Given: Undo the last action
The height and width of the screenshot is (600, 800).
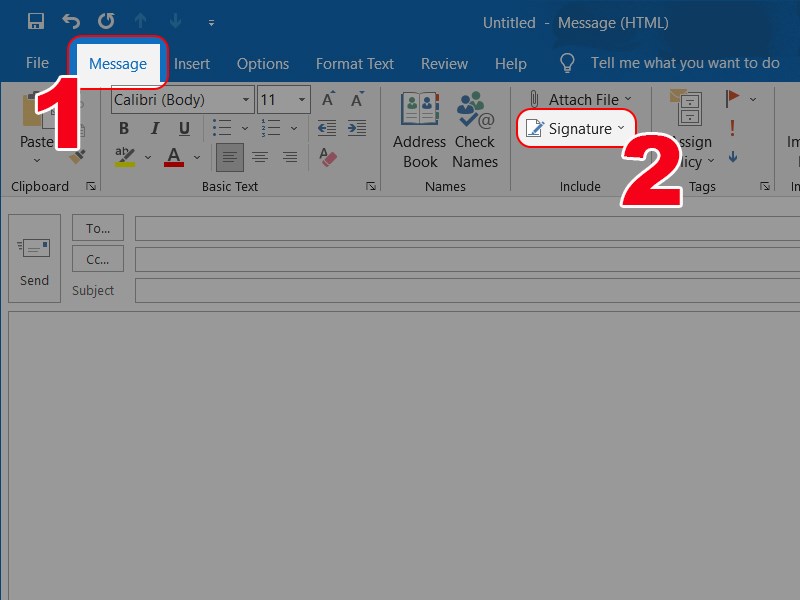Looking at the screenshot, I should pos(71,21).
